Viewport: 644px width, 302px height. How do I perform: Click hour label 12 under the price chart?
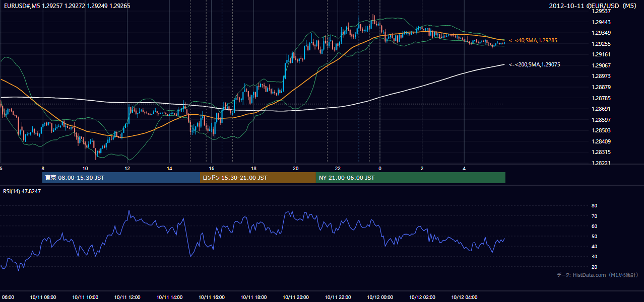(127, 169)
